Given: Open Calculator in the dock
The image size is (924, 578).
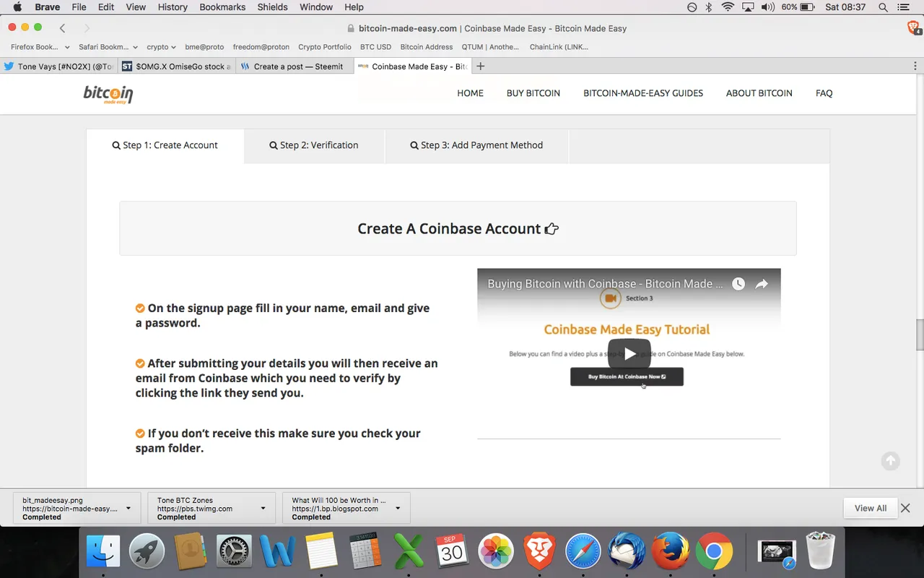Looking at the screenshot, I should pyautogui.click(x=365, y=552).
